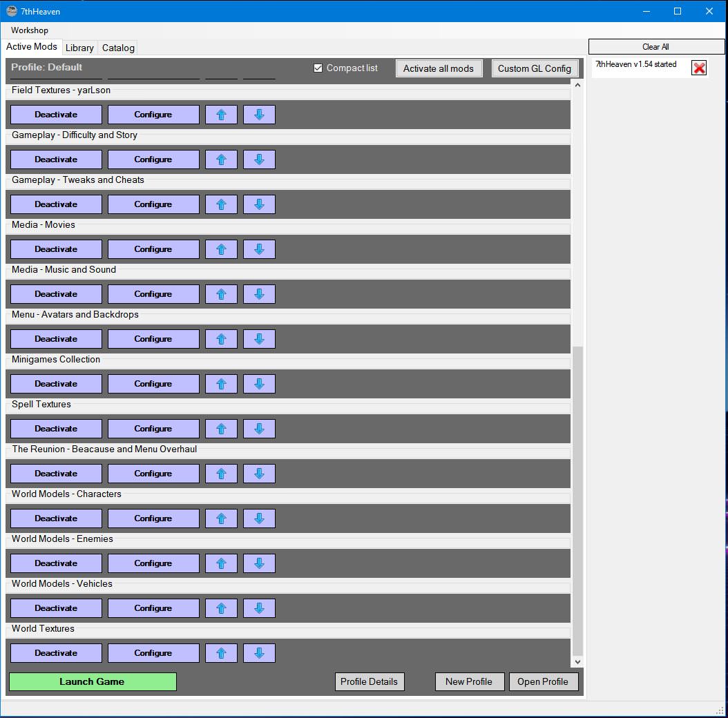This screenshot has height=718, width=728.
Task: Move Media - Music and Sound up
Action: coord(222,294)
